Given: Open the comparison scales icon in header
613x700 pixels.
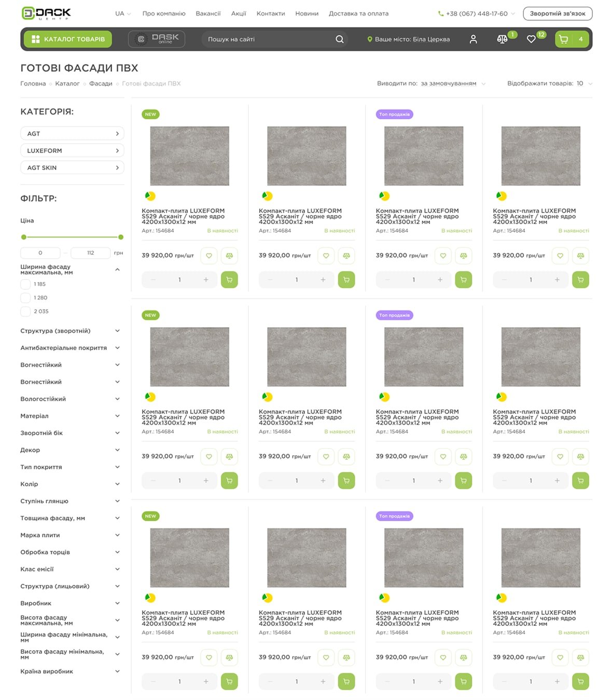Looking at the screenshot, I should point(501,39).
